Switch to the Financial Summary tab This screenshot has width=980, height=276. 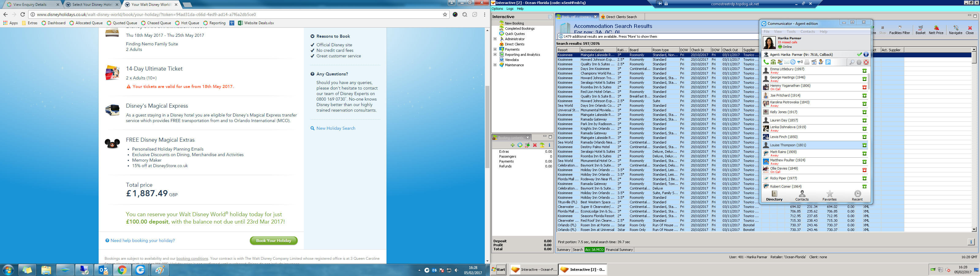tap(619, 250)
